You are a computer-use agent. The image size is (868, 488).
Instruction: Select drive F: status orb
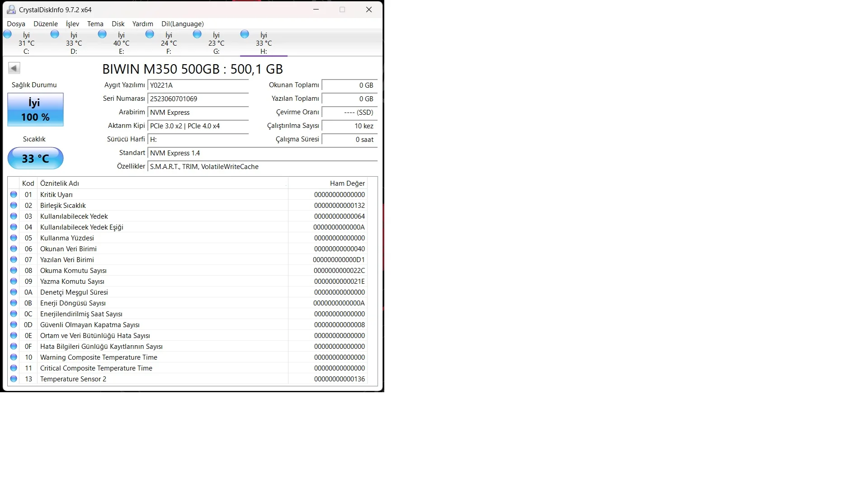(150, 34)
